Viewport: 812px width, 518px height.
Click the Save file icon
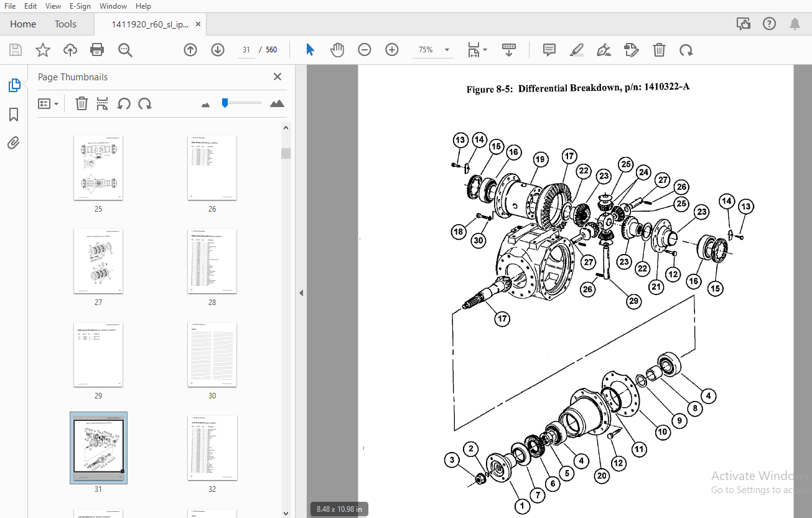point(16,50)
